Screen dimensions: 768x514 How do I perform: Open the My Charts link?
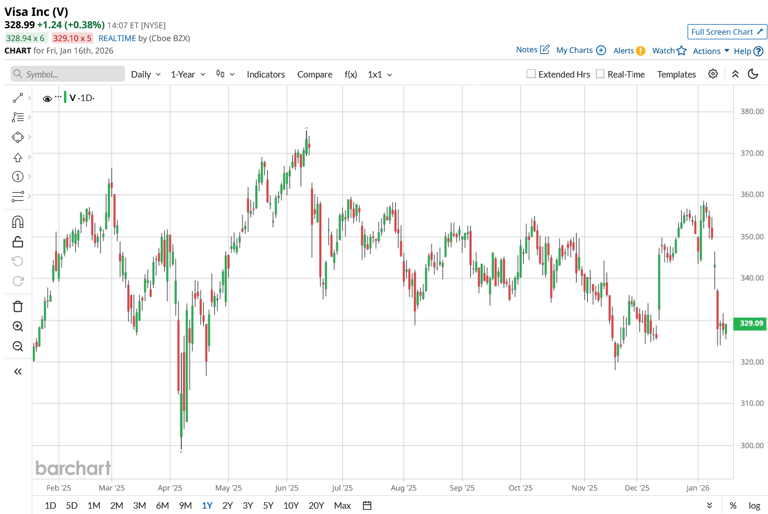pyautogui.click(x=580, y=50)
